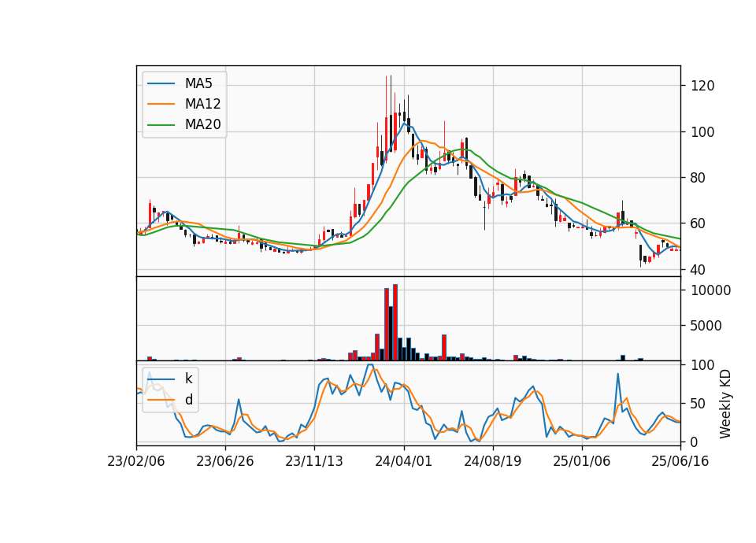The height and width of the screenshot is (543, 756).
Task: Click the tallest red volume bar
Action: (395, 323)
